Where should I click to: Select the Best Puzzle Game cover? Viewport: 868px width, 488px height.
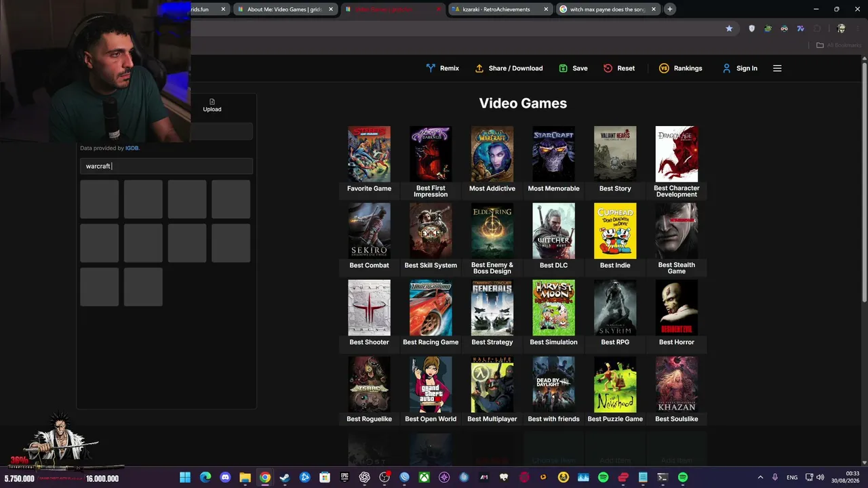click(615, 384)
